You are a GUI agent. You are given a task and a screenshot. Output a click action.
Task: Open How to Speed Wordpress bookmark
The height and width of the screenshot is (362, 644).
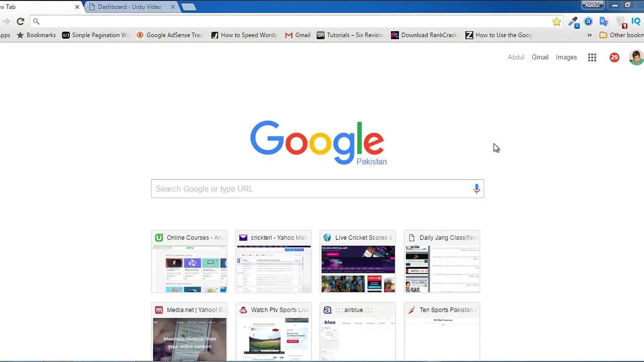(245, 35)
